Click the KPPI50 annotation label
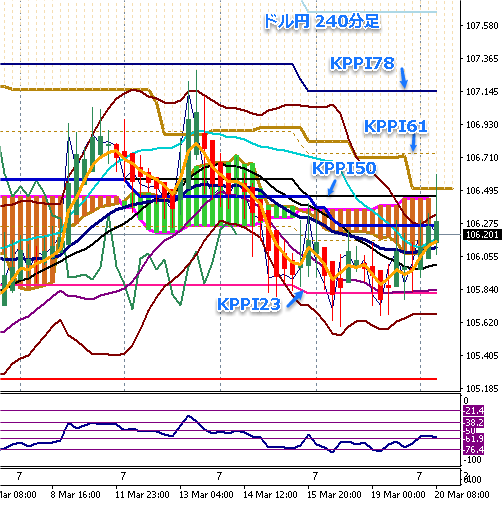This screenshot has height=505, width=503. coord(344,168)
